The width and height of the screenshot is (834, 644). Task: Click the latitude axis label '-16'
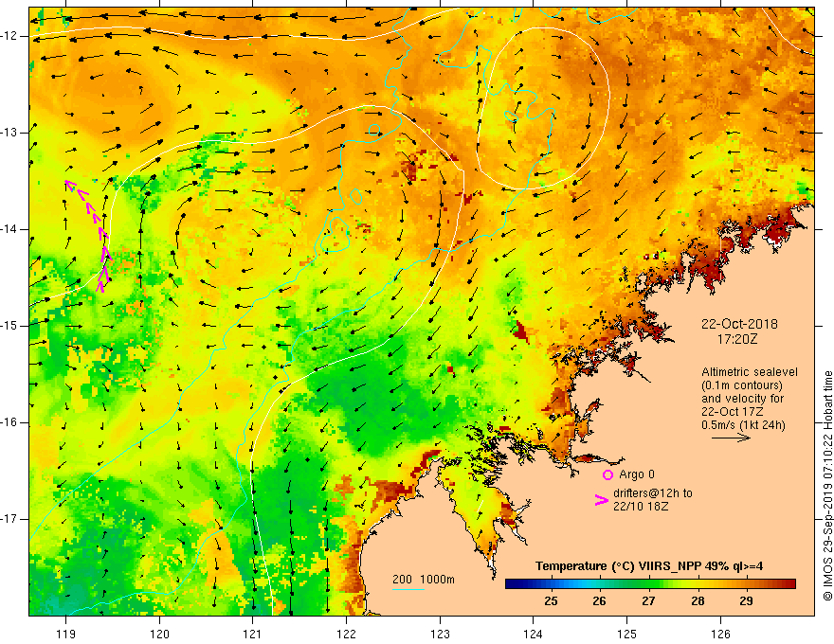coord(10,422)
